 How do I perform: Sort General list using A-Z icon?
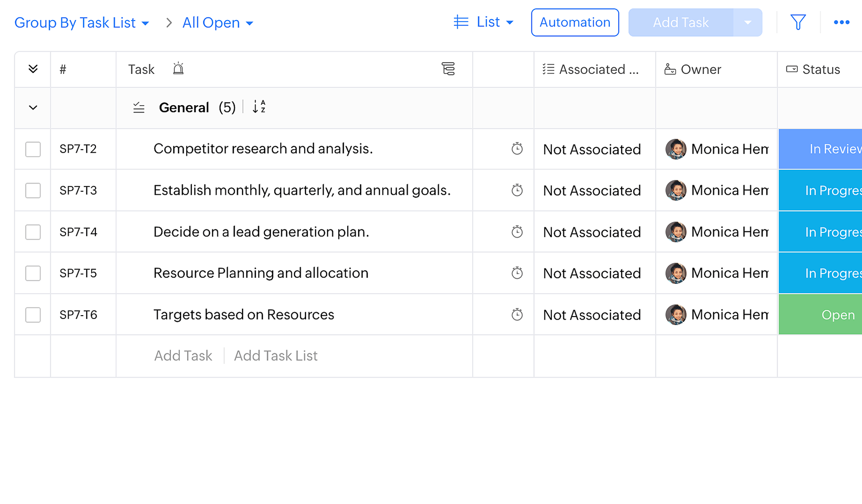[259, 107]
